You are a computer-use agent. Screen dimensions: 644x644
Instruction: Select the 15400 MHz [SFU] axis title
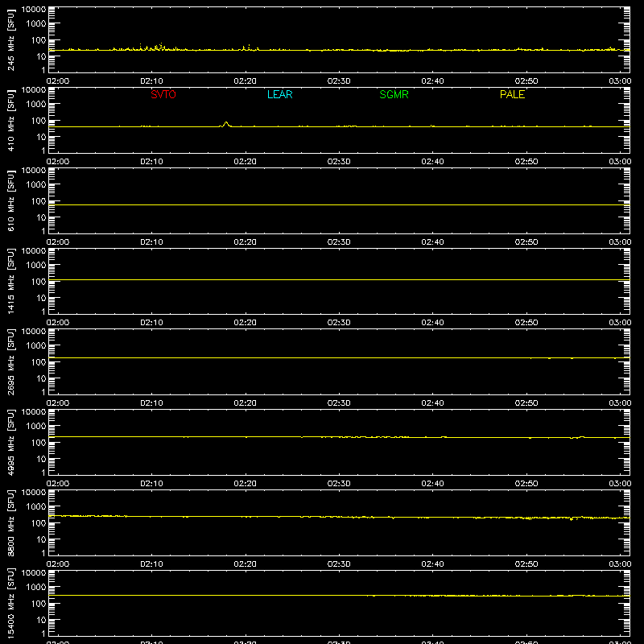pyautogui.click(x=10, y=603)
